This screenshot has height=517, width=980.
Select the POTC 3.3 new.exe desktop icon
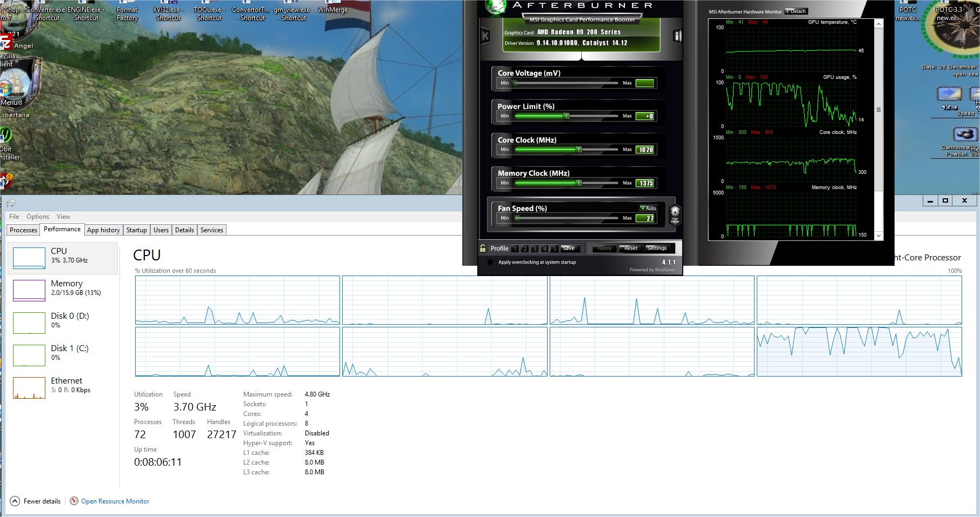pyautogui.click(x=949, y=11)
